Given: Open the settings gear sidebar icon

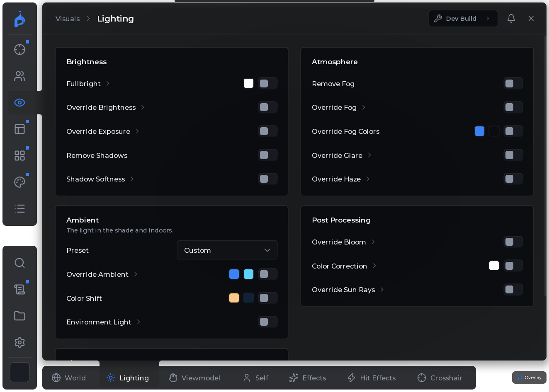Looking at the screenshot, I should coord(19,342).
